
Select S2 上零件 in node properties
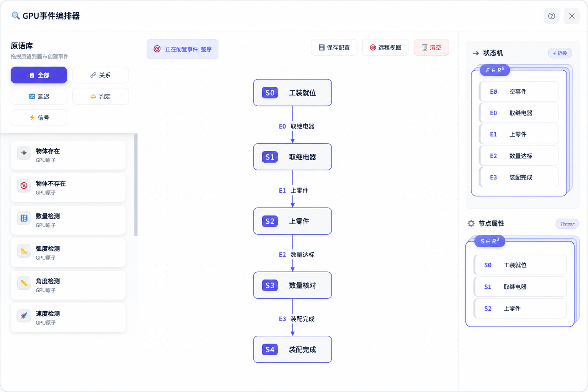[x=520, y=309]
